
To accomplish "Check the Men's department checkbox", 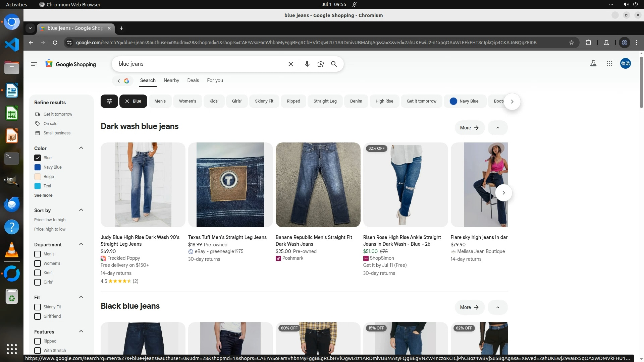I will [x=38, y=254].
